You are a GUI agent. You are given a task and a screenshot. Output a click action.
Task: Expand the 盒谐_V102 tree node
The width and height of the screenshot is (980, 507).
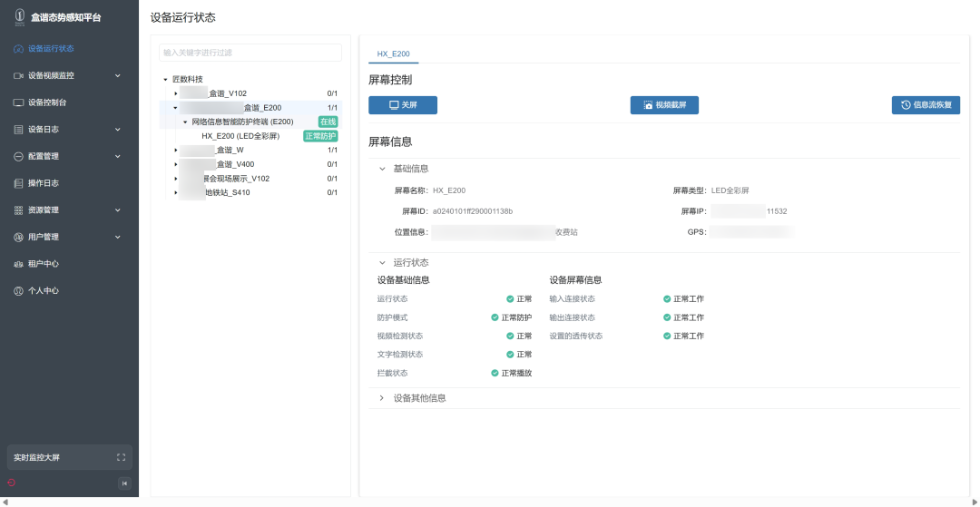pos(176,93)
